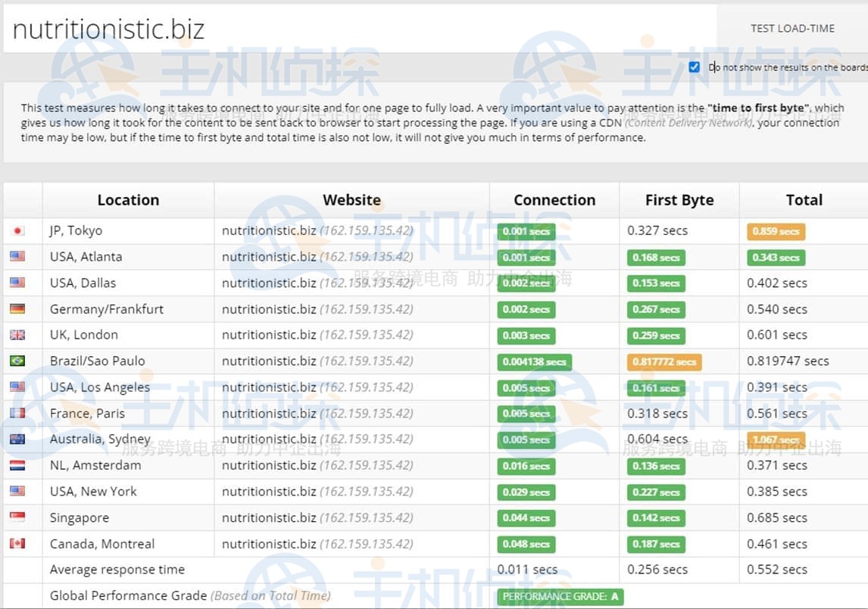Click the Connection column header
The image size is (868, 609).
coord(554,200)
